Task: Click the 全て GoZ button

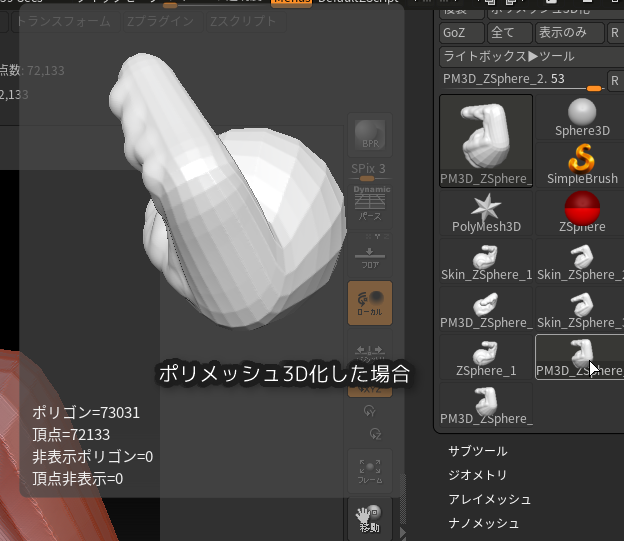Action: [x=510, y=33]
